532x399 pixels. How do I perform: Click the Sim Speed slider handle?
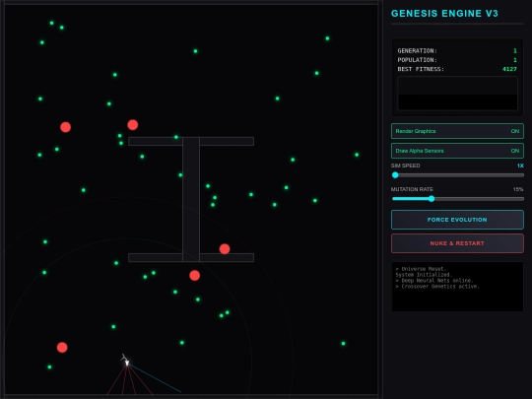tap(395, 175)
